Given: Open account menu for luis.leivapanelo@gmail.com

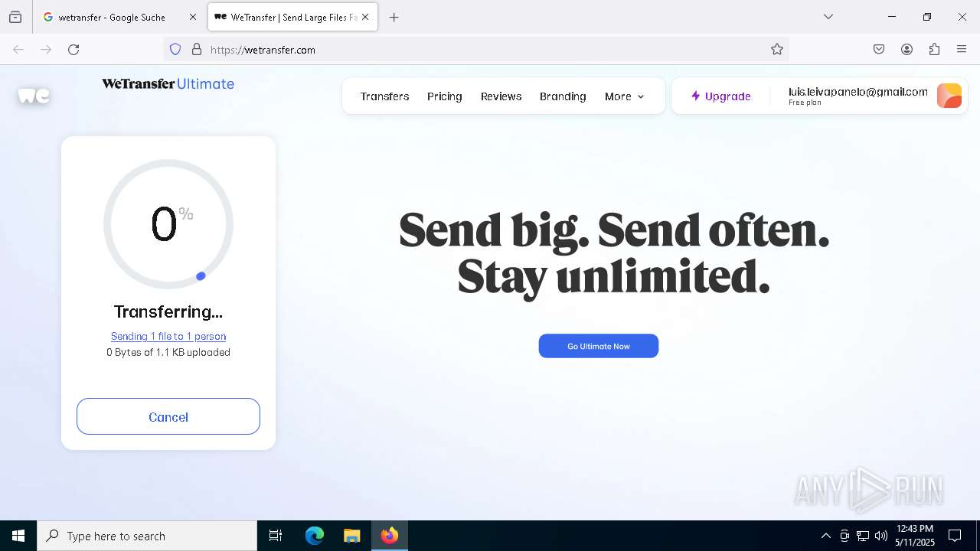Looking at the screenshot, I should click(857, 96).
